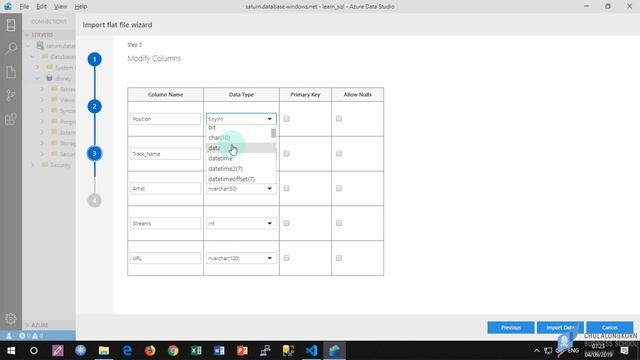
Task: Open Cortana search circle in taskbar
Action: coord(34,351)
